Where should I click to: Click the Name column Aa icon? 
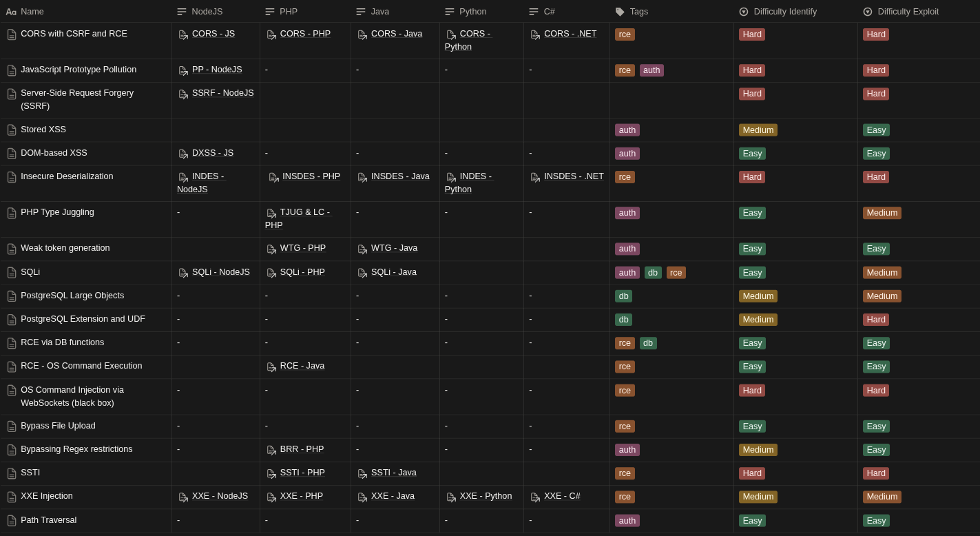[11, 12]
